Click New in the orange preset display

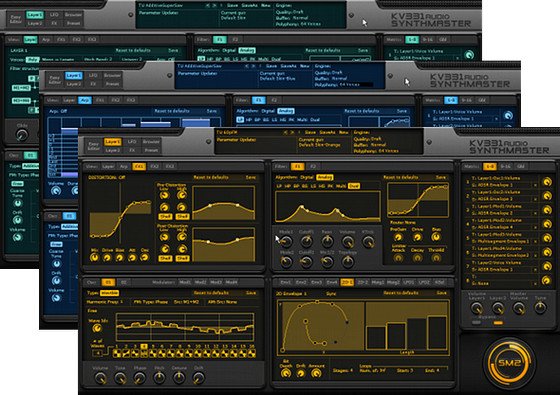pos(344,132)
